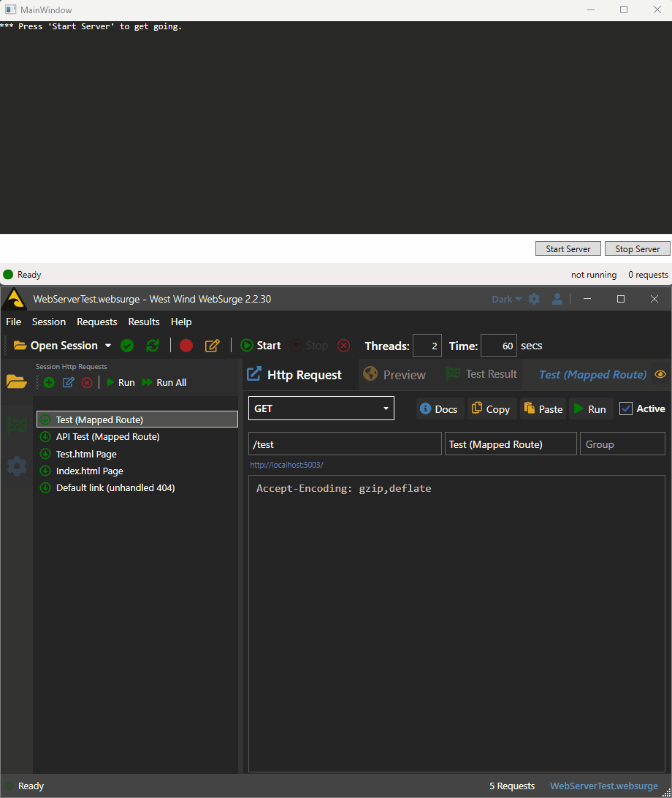Screen dimensions: 672x798
Task: Click the red cancel icon beside the Stop button
Action: click(344, 346)
